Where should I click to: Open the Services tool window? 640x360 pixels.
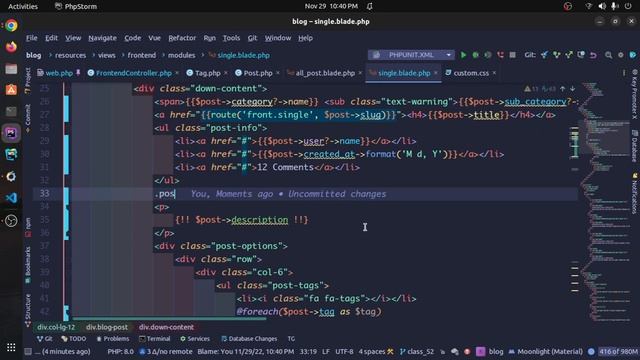coord(195,339)
